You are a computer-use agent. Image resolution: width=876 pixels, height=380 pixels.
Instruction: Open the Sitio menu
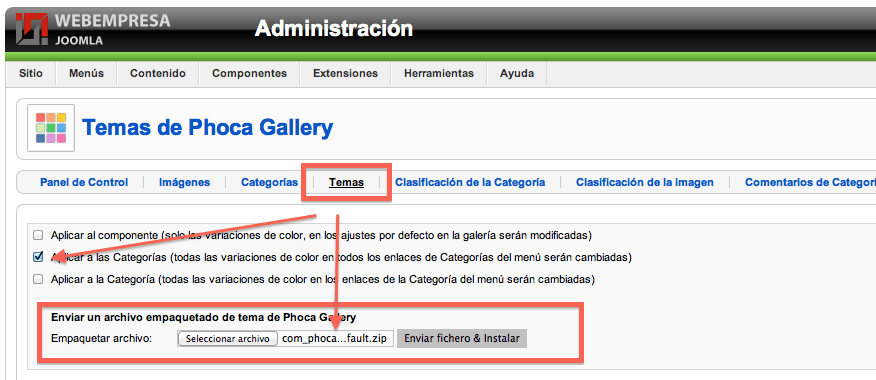click(31, 73)
